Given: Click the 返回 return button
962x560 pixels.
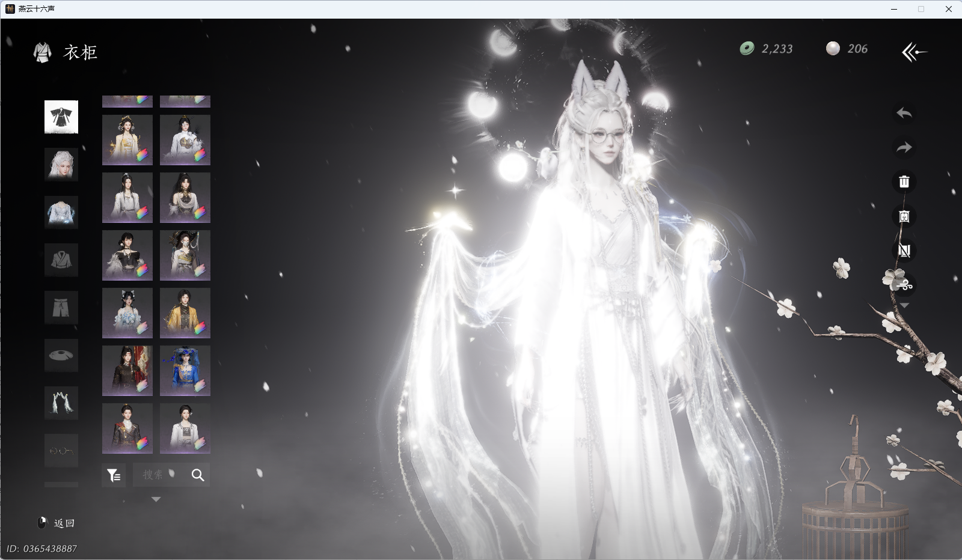Looking at the screenshot, I should pos(64,523).
